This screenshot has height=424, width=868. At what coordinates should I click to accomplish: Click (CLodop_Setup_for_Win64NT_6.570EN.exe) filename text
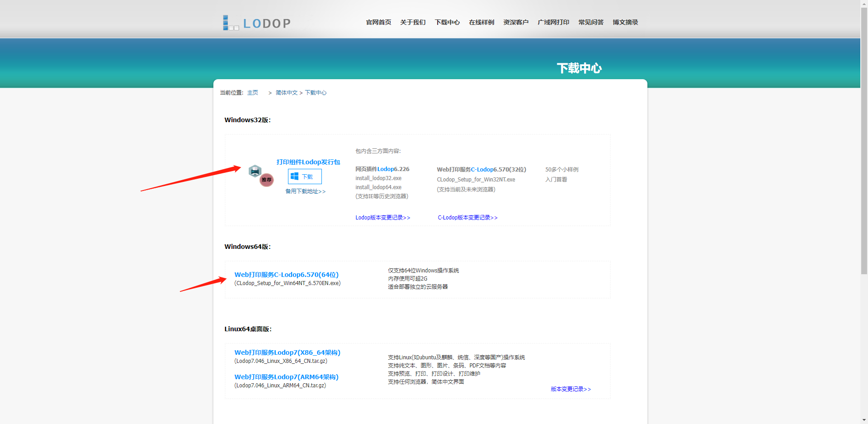click(288, 283)
